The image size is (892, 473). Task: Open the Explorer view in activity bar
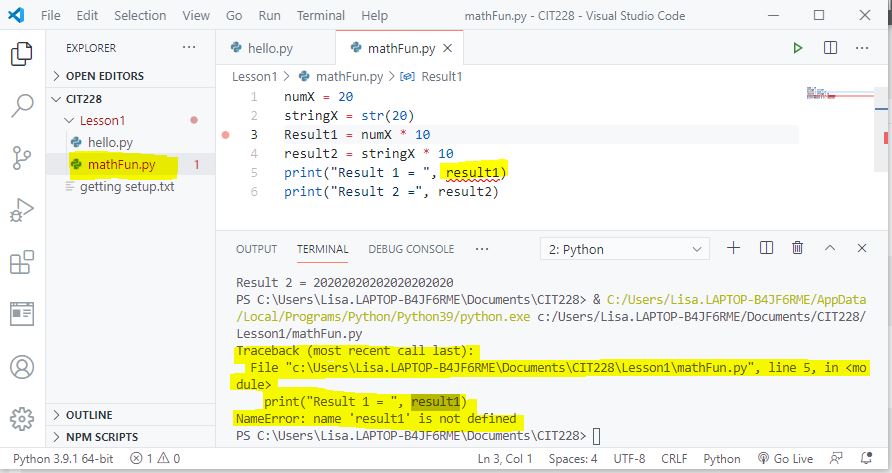pos(22,54)
